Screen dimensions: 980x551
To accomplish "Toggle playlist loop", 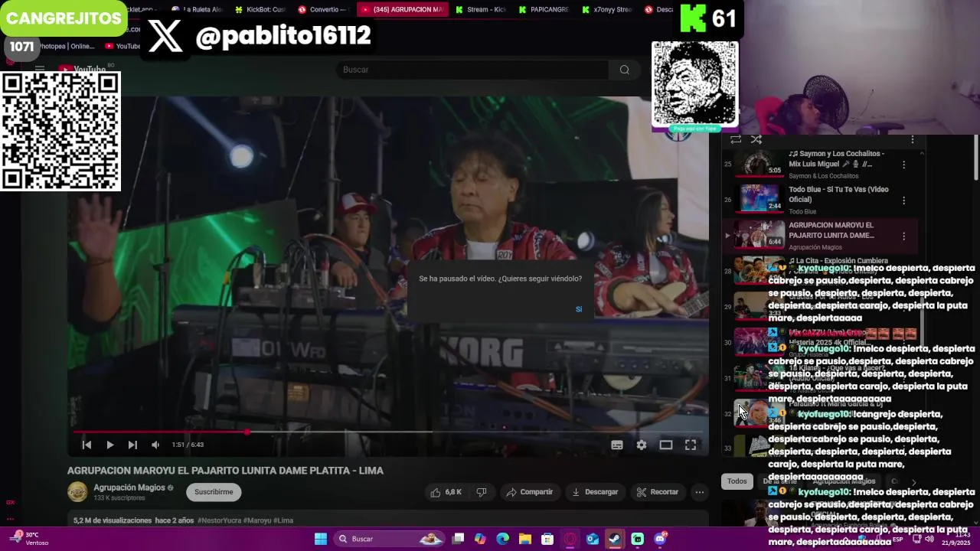I will (x=736, y=139).
